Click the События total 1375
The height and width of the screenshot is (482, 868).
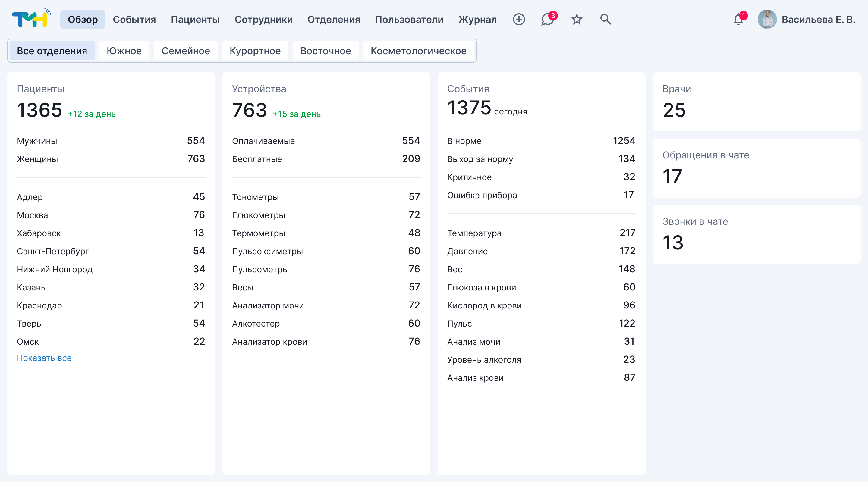click(x=469, y=108)
